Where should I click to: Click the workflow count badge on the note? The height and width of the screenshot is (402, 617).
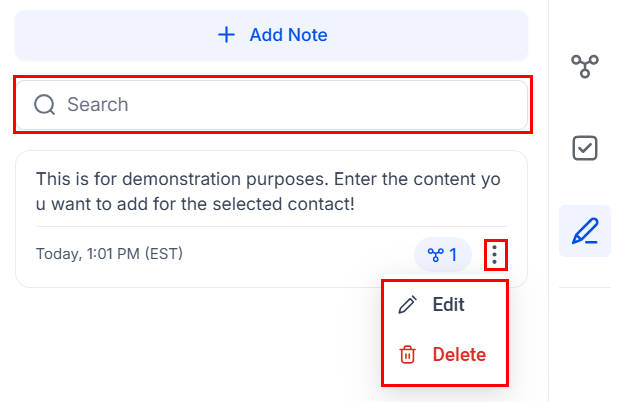pos(443,255)
